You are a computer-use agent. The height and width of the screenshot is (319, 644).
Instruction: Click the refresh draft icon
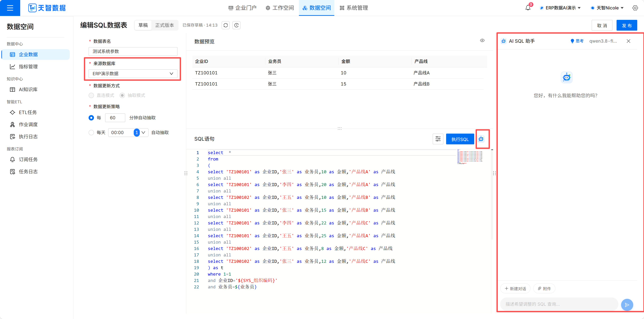pyautogui.click(x=226, y=25)
